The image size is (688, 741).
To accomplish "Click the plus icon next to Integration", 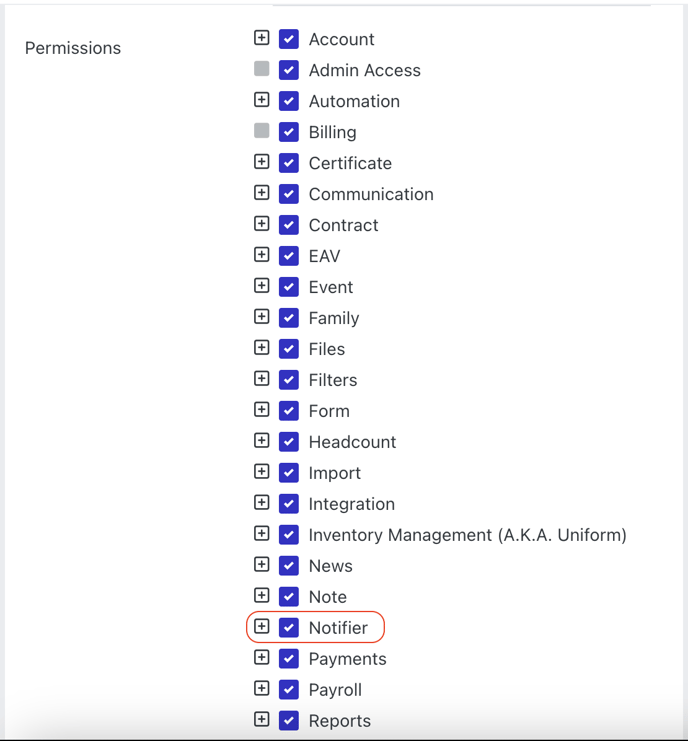I will point(261,502).
